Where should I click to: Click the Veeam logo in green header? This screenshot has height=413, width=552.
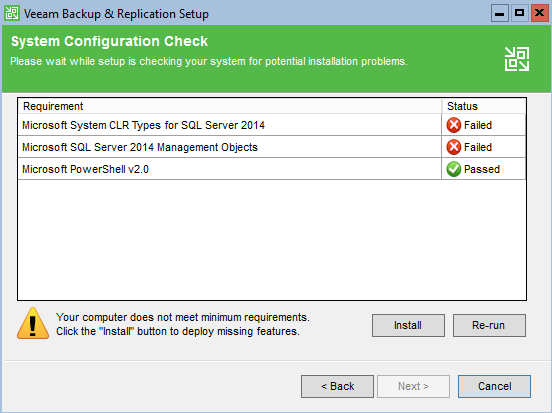[517, 59]
